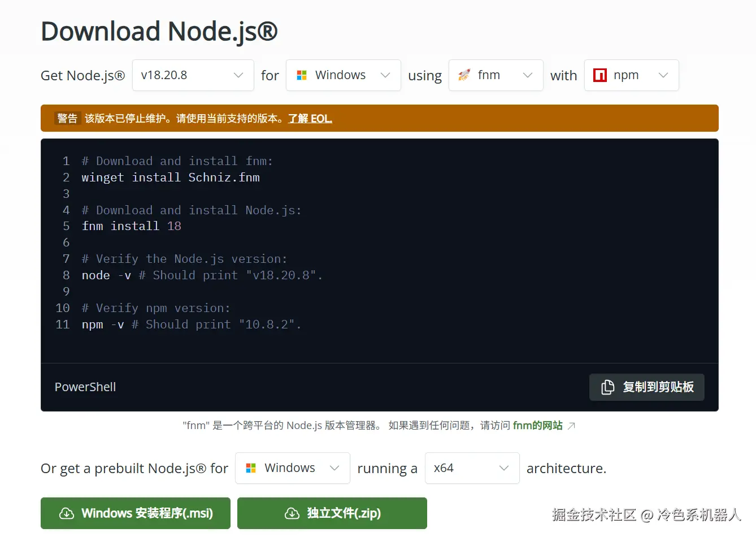
Task: Click code line 'winget install Schniz.fnm'
Action: click(171, 177)
